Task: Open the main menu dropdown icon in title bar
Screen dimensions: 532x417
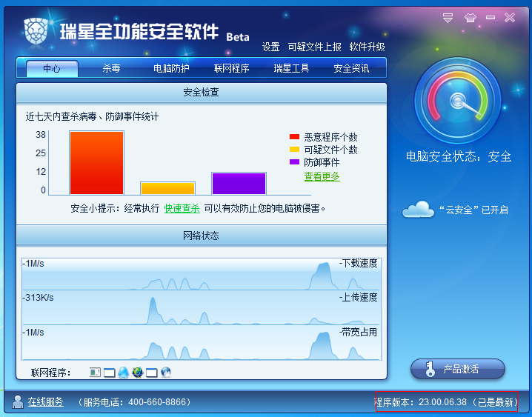Action: pos(448,18)
